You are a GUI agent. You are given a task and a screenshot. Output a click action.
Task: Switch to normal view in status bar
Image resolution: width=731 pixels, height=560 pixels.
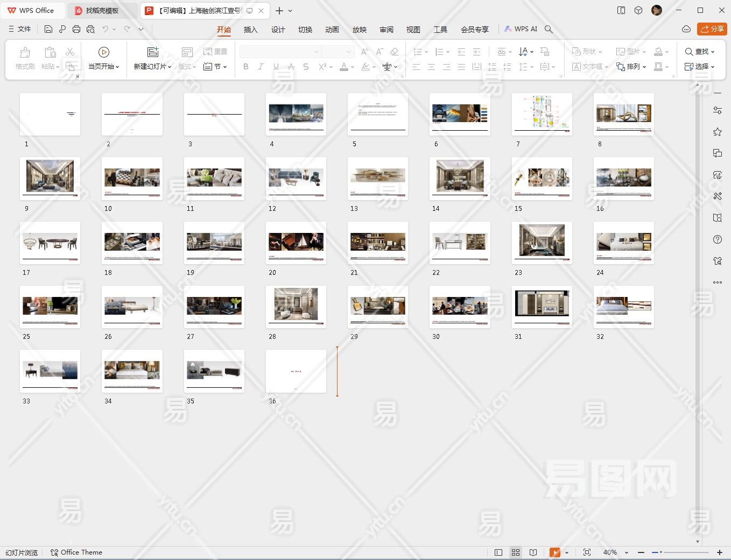(498, 552)
